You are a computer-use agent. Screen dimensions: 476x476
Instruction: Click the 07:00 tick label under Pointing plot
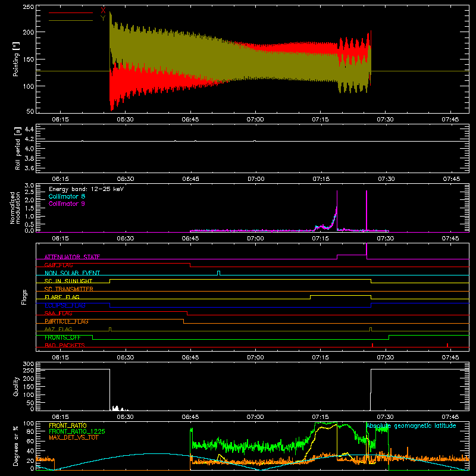[255, 120]
